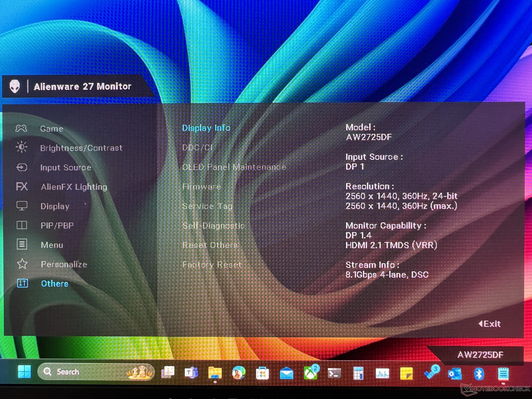
Task: Click the 2560 x 1440, 360Hz (max.) line
Action: (x=401, y=206)
